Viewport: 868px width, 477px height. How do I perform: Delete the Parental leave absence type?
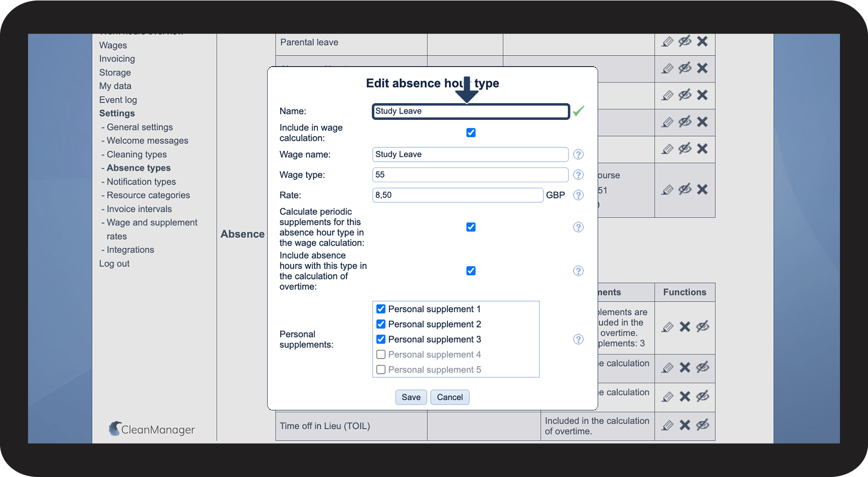(702, 41)
